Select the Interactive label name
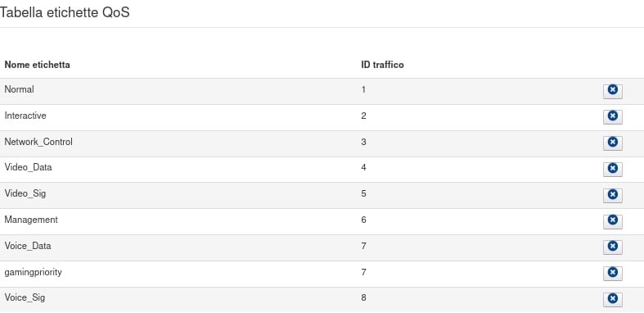644x313 pixels. pos(25,116)
